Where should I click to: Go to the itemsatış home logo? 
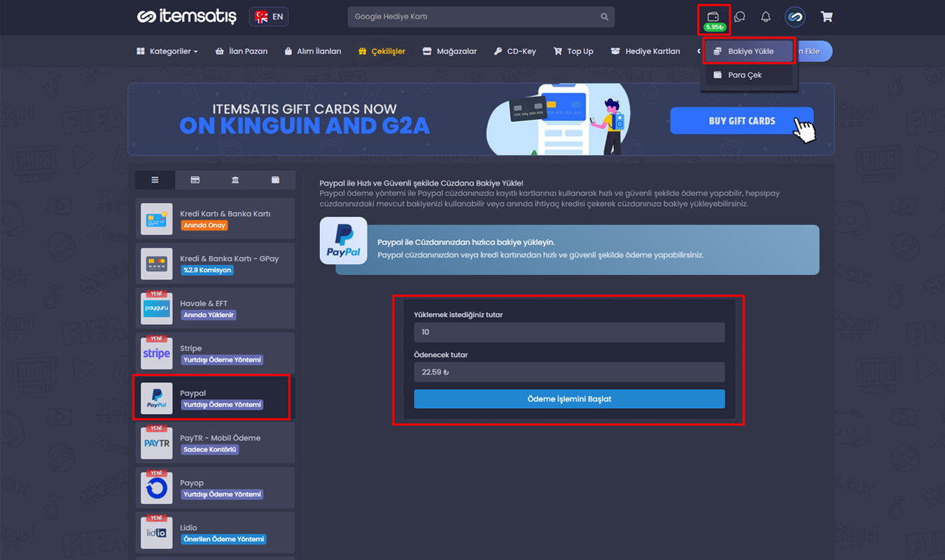[187, 17]
